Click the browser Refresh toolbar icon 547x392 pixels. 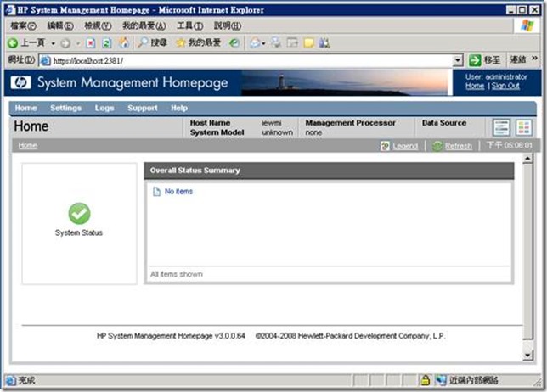coord(107,43)
